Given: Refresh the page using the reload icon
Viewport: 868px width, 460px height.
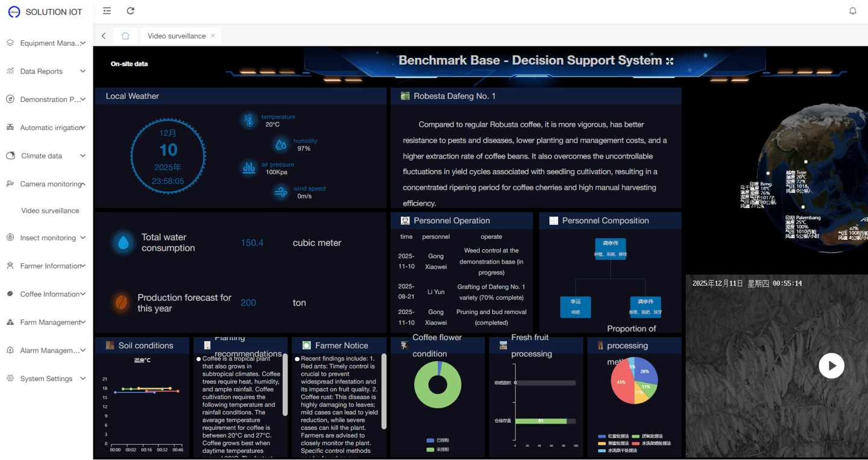Looking at the screenshot, I should (130, 11).
